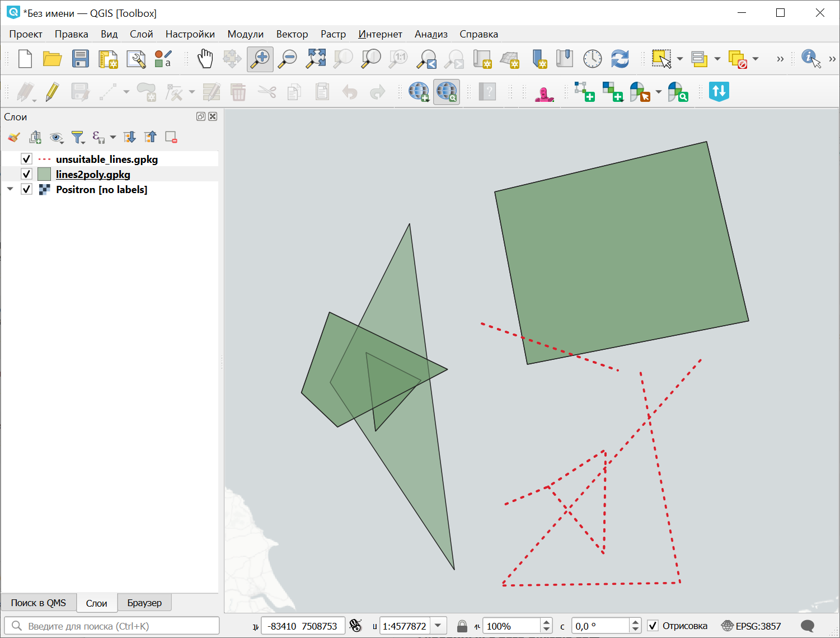Screen dimensions: 840x638
Task: Click the Zoom Out magnifier tool
Action: coord(288,59)
